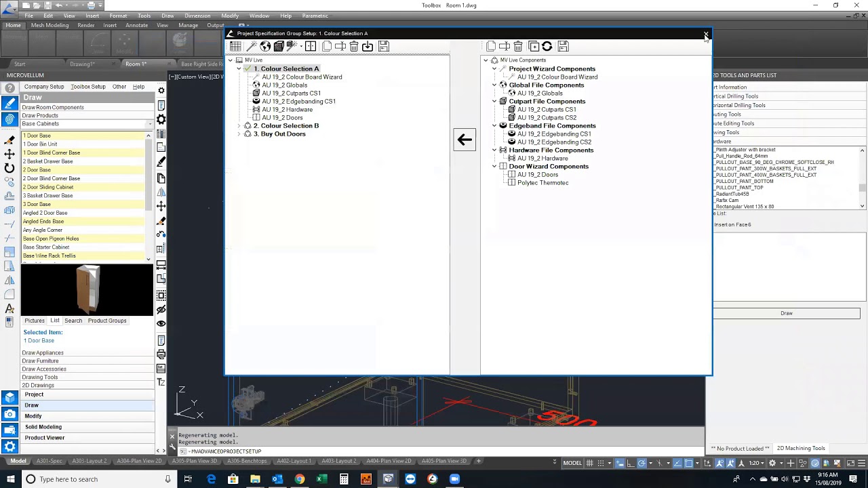Click the save floppy icon in right components toolbar

[x=564, y=46]
